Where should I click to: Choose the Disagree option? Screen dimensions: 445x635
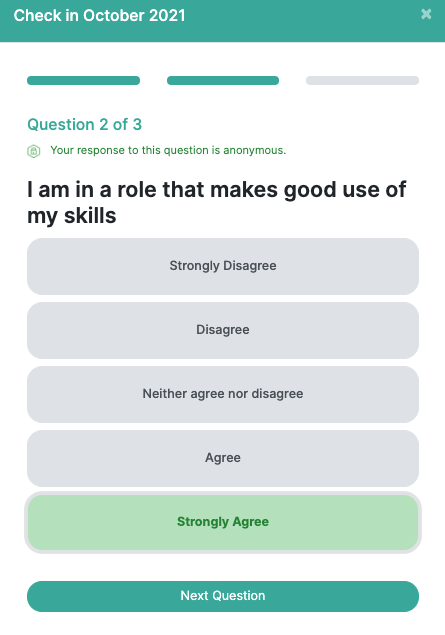coord(223,330)
